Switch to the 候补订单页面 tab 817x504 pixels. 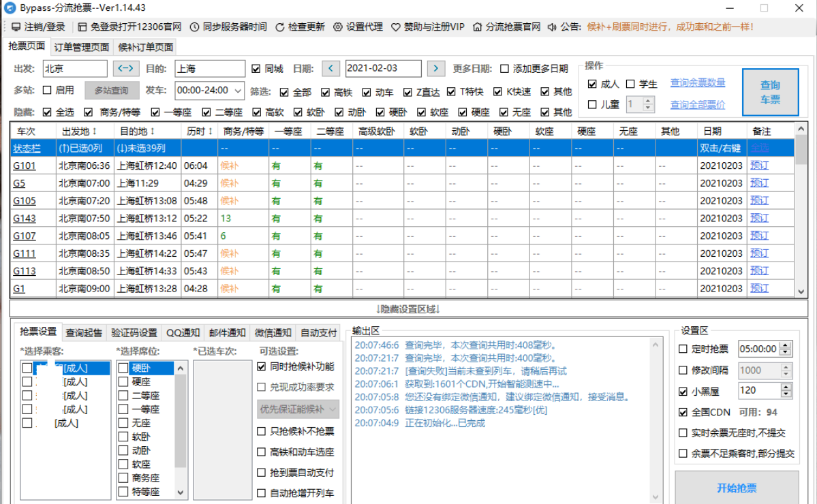(145, 46)
